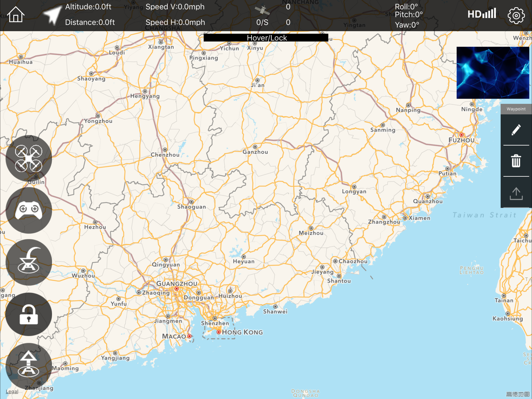This screenshot has height=399, width=532.
Task: Tap the Ji'an city label
Action: [x=258, y=85]
